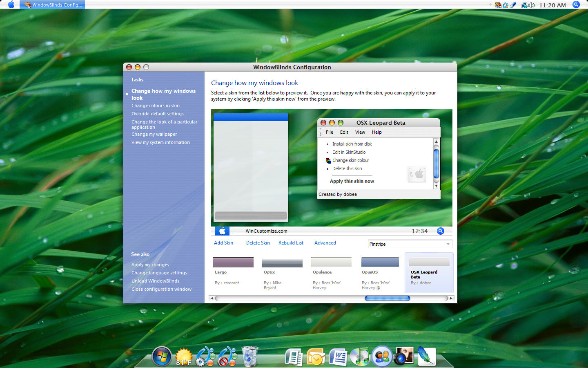
Task: Click skin list scrollbar left arrow
Action: point(212,298)
